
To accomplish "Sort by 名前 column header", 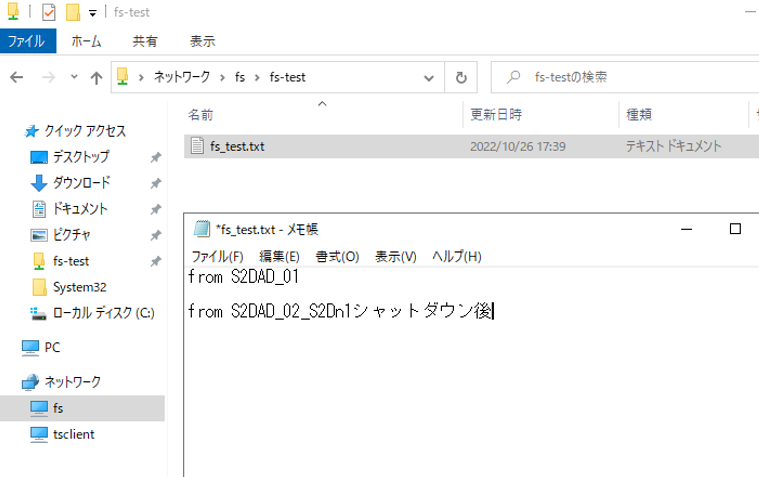I will pos(200,115).
